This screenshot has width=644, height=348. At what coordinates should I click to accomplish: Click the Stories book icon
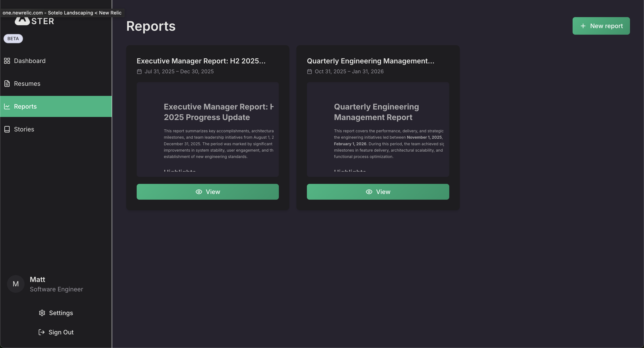tap(7, 129)
